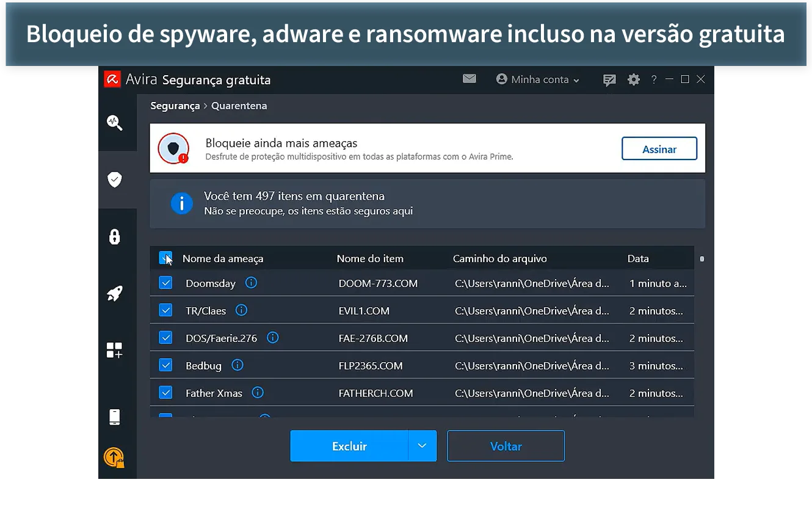This screenshot has width=812, height=507.
Task: Open the settings gear icon
Action: click(x=634, y=79)
